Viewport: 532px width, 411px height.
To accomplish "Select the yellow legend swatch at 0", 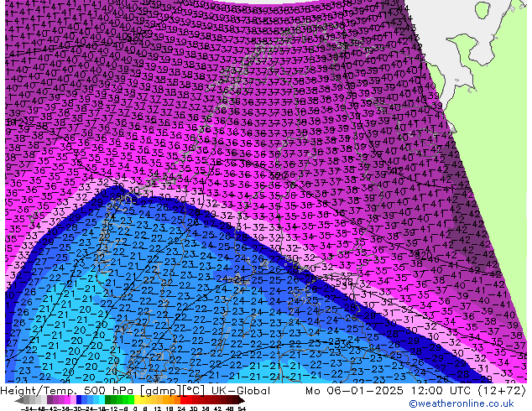I will (x=137, y=399).
